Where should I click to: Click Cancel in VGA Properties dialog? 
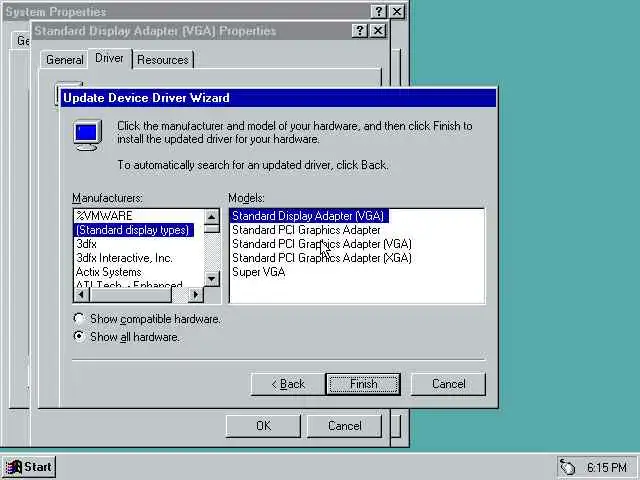tap(344, 426)
